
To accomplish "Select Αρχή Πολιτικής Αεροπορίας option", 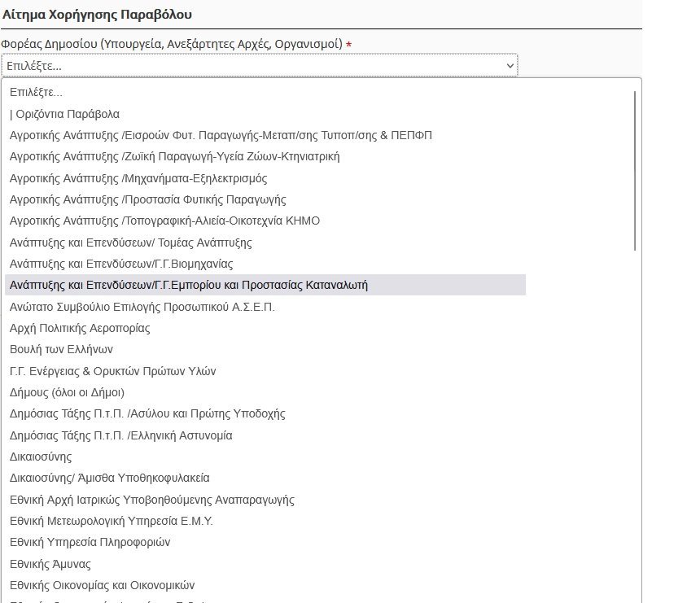I will (80, 328).
